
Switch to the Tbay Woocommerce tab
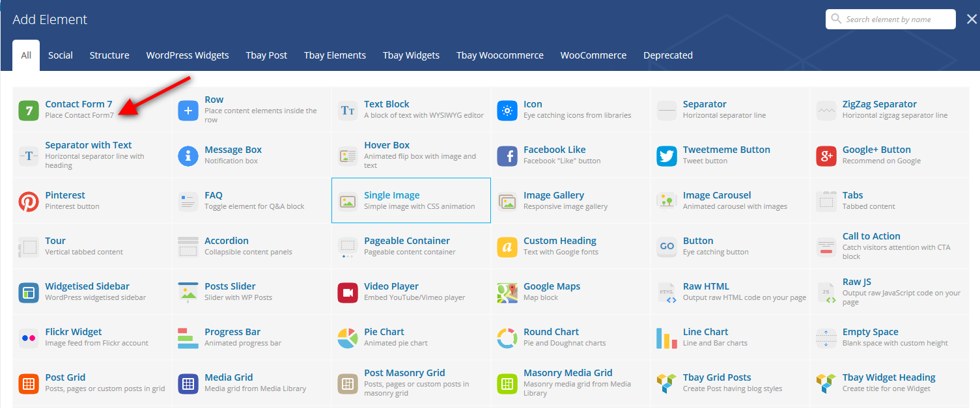[499, 55]
